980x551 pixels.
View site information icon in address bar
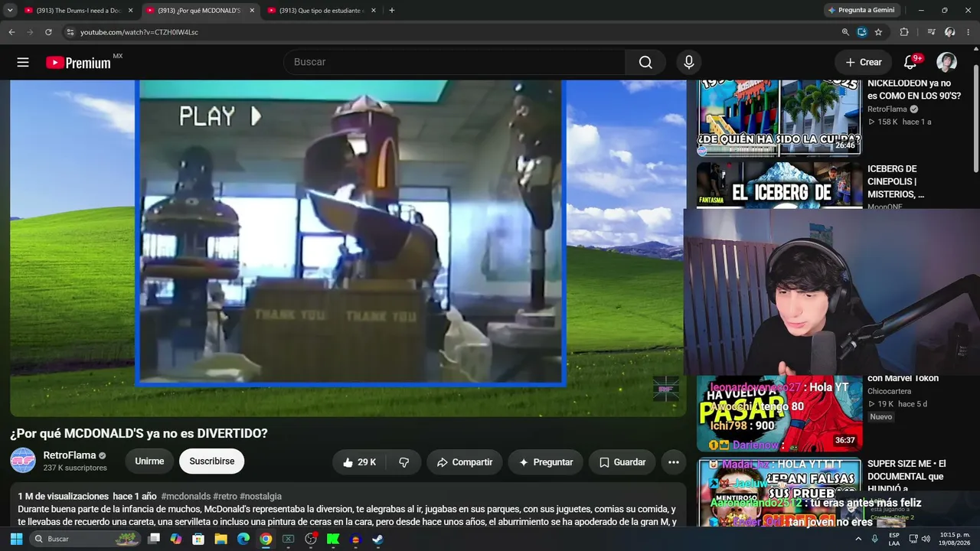click(x=70, y=32)
